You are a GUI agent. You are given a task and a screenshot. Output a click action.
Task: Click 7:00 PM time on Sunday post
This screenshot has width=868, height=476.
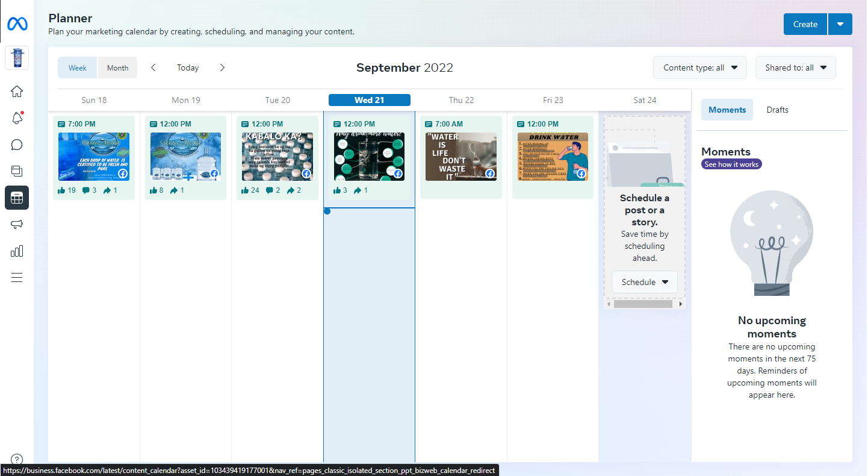pos(82,124)
